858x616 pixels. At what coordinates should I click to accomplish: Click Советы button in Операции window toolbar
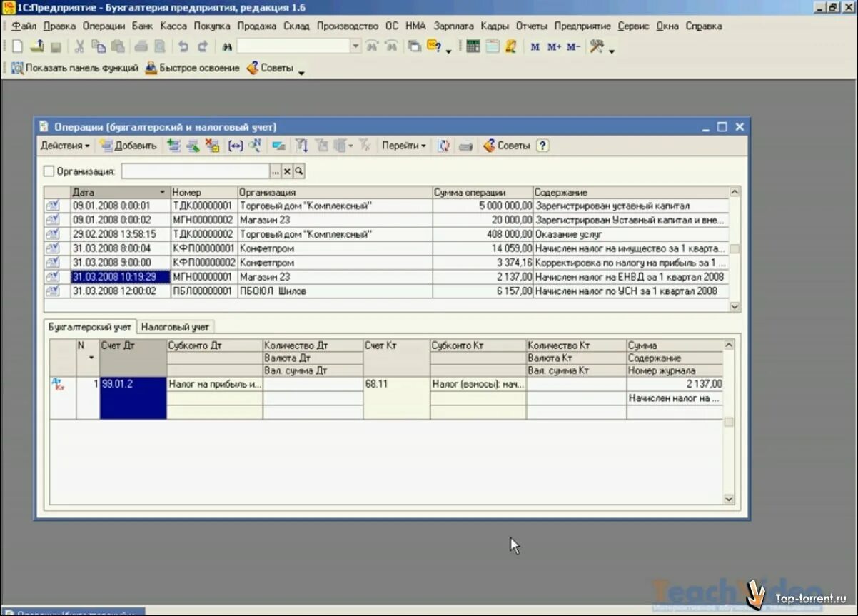point(506,146)
